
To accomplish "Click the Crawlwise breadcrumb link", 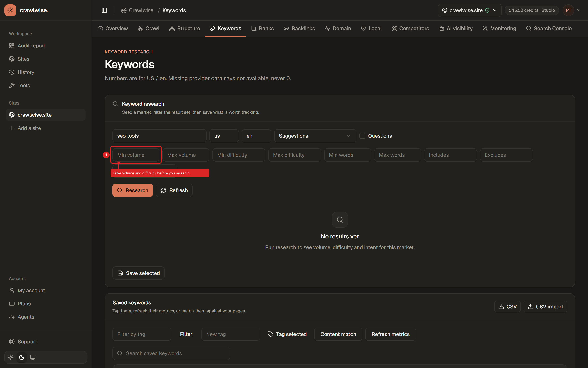I will 137,10.
